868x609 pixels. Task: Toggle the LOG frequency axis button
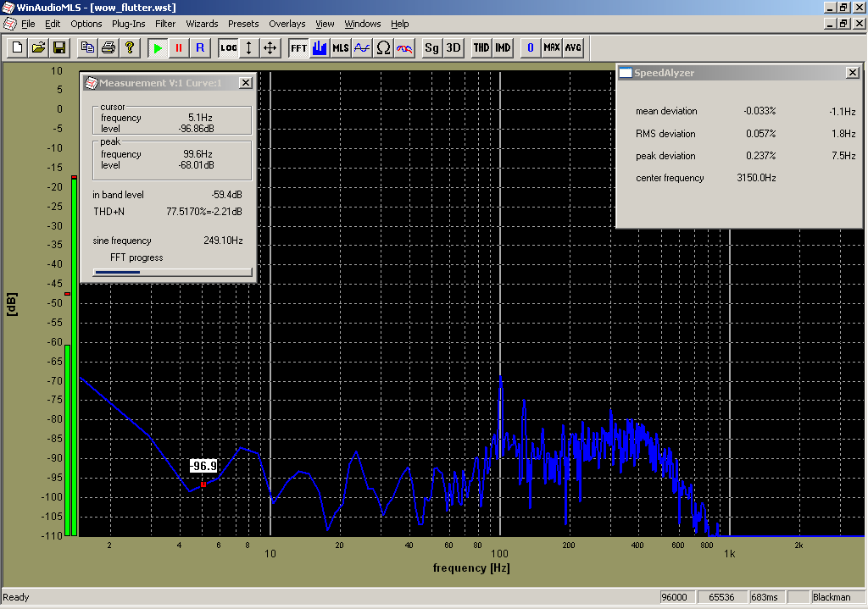point(229,48)
